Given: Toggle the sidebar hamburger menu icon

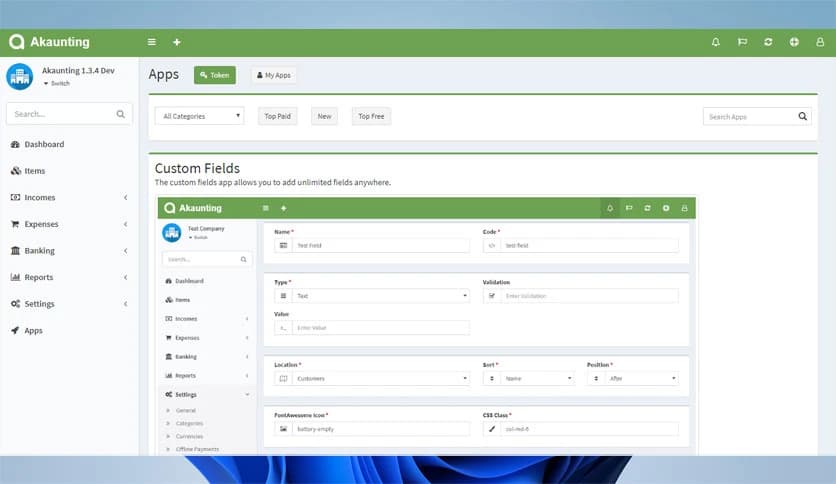Looking at the screenshot, I should (152, 42).
